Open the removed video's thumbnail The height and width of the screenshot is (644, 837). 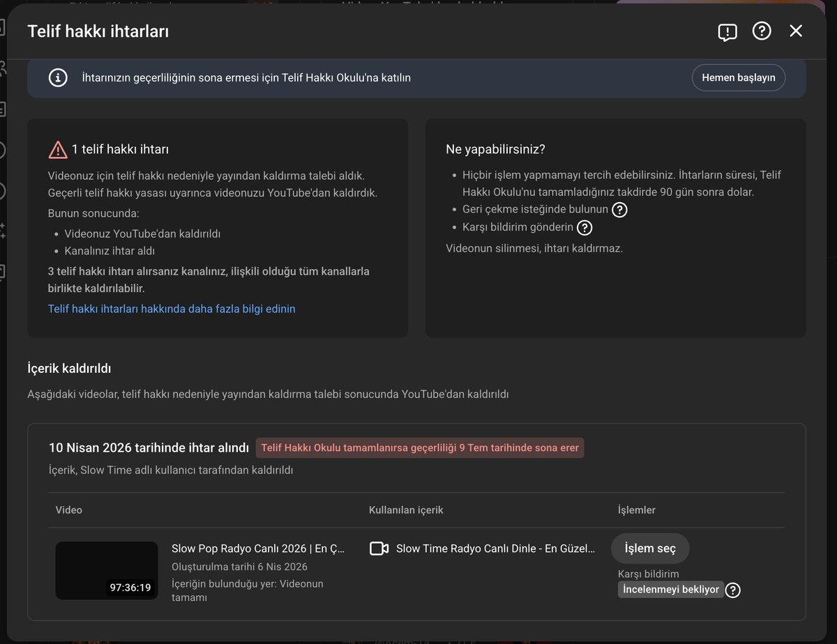107,570
